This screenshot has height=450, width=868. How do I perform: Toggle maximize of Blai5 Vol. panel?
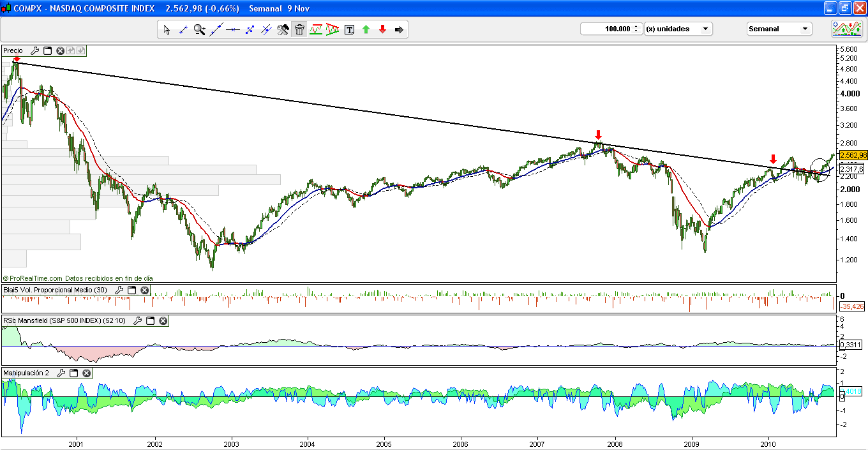click(x=132, y=290)
